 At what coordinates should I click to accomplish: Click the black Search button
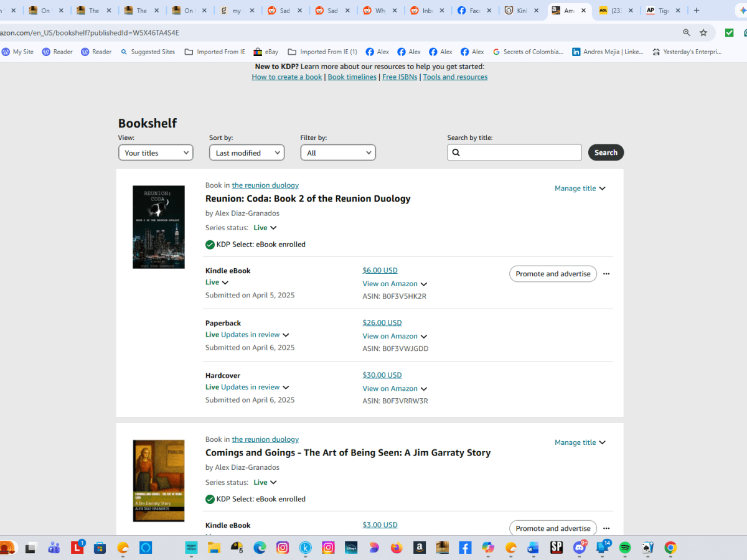click(605, 152)
